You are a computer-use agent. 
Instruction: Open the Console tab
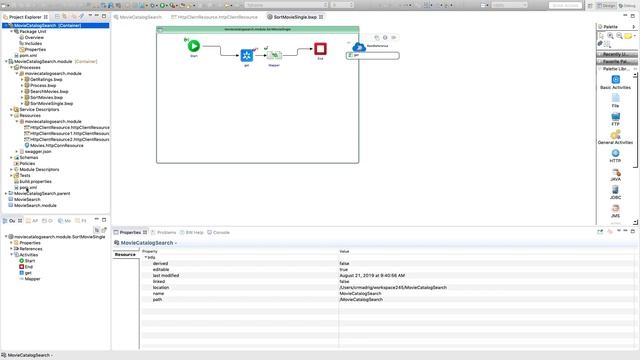coord(218,232)
